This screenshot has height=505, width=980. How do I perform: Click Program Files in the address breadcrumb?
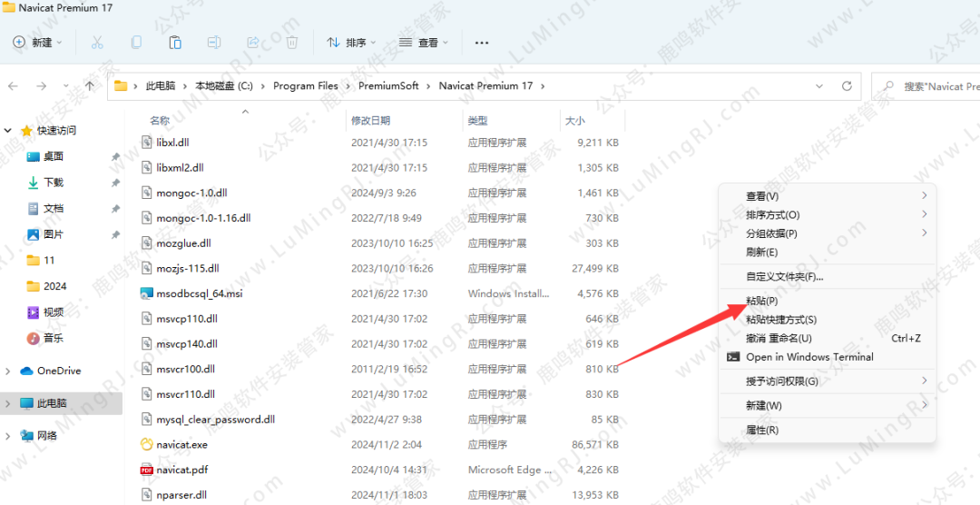pos(306,86)
